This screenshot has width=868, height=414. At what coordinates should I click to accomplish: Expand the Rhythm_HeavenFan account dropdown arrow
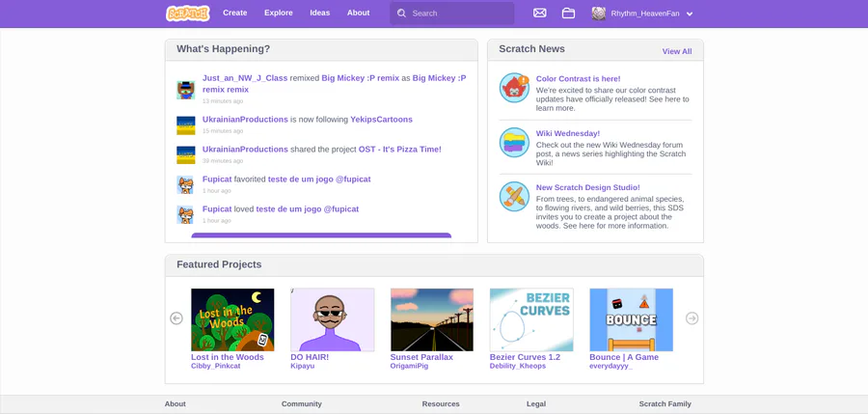click(x=690, y=14)
